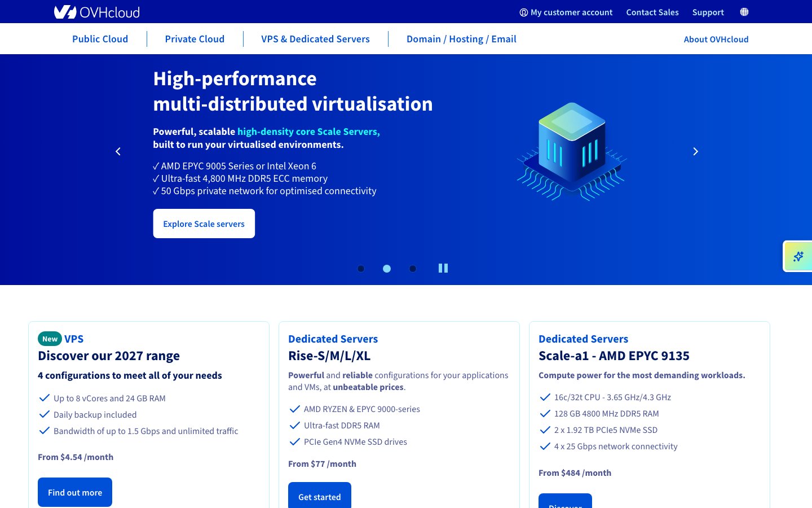Open VPS & Dedicated Servers menu

point(315,39)
